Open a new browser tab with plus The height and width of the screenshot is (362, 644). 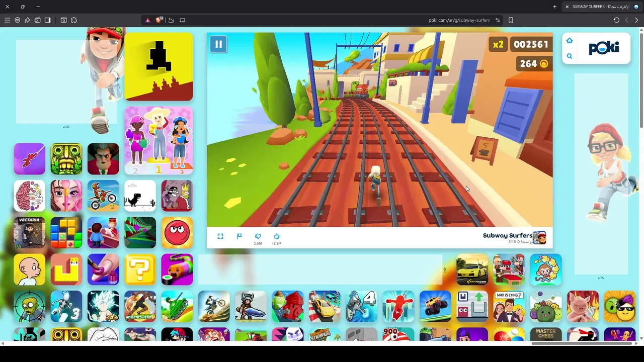pos(554,7)
